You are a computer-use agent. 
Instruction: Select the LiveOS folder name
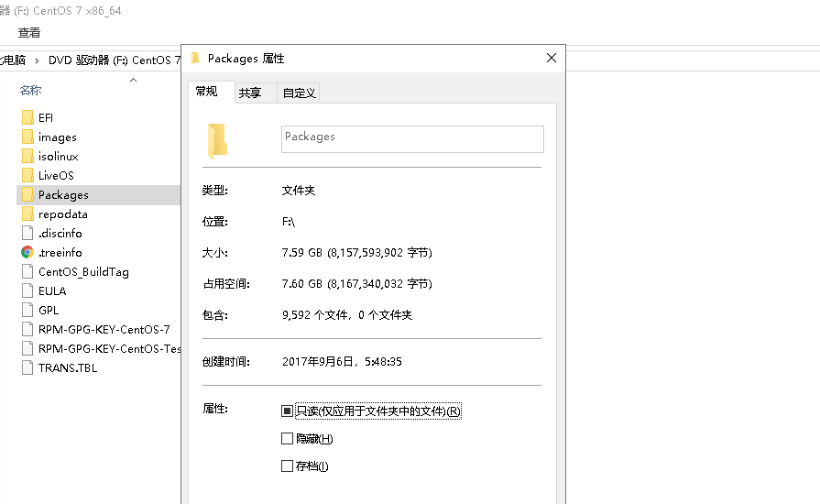[x=56, y=176]
